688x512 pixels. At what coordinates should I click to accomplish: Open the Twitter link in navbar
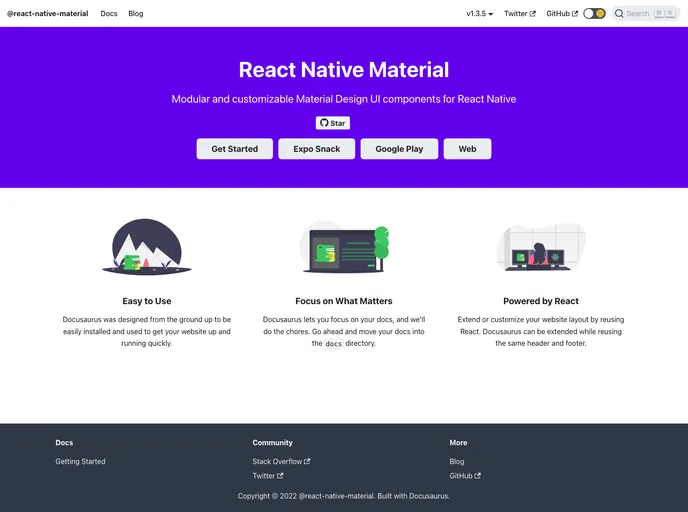point(520,14)
